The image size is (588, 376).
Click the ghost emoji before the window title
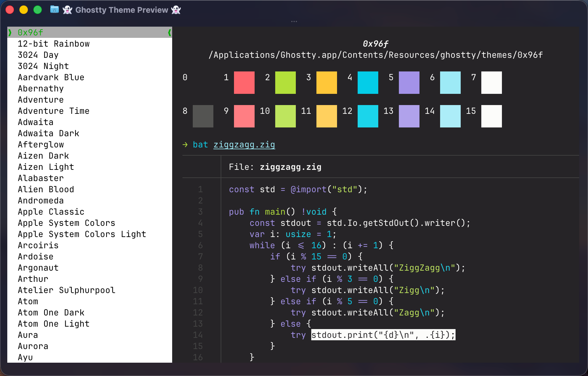(67, 10)
